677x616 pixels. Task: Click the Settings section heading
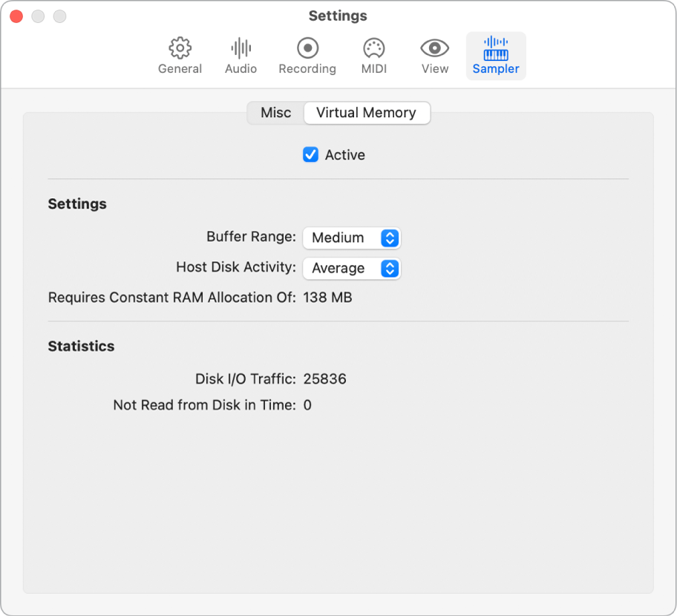(x=77, y=203)
